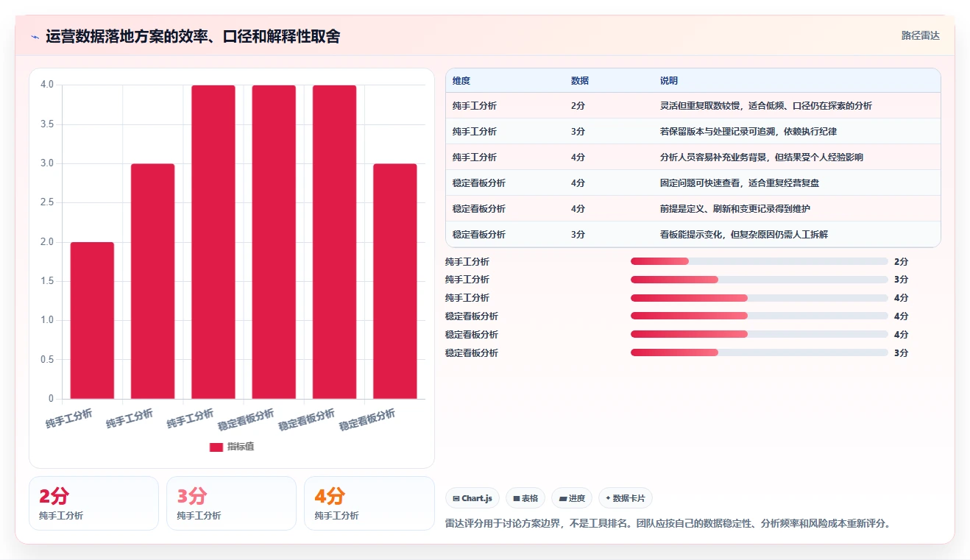
Task: Open the Chart.js chip
Action: [x=472, y=498]
